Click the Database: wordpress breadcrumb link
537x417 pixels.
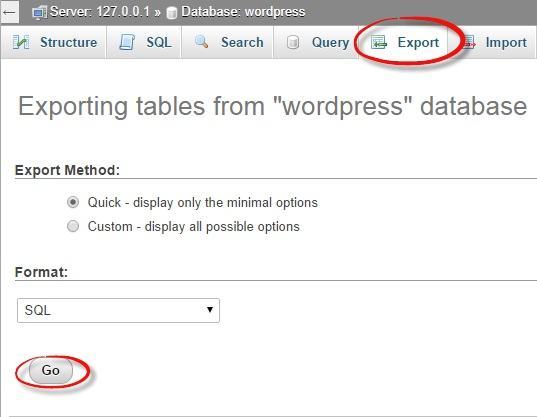tap(243, 12)
